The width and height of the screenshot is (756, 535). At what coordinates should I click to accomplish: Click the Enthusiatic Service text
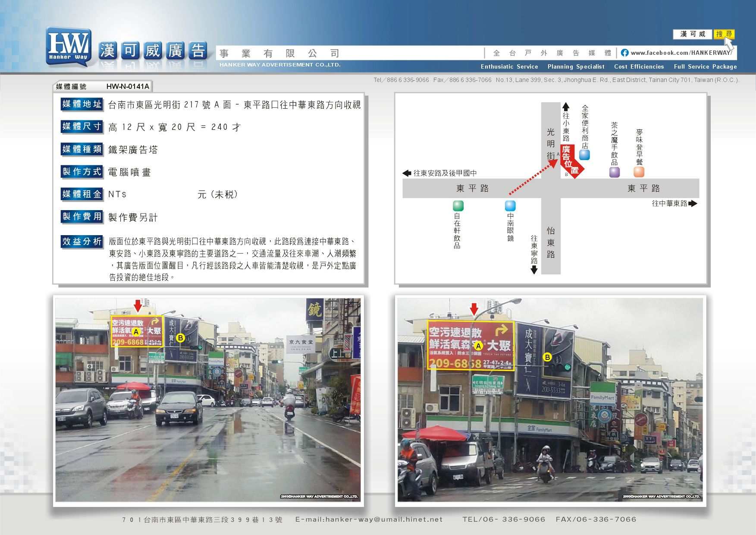[x=509, y=66]
